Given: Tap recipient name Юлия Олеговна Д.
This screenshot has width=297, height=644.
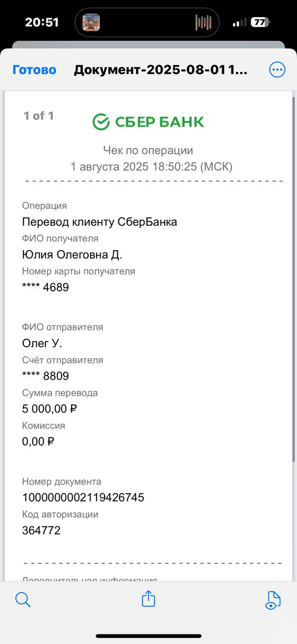Looking at the screenshot, I should coord(72,255).
